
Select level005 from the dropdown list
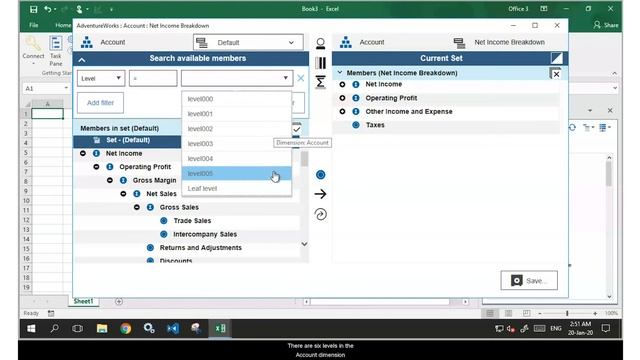pos(237,173)
